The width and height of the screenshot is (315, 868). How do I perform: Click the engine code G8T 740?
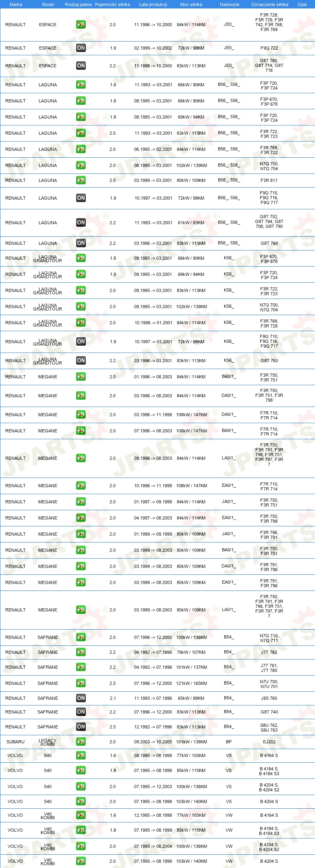point(269,712)
